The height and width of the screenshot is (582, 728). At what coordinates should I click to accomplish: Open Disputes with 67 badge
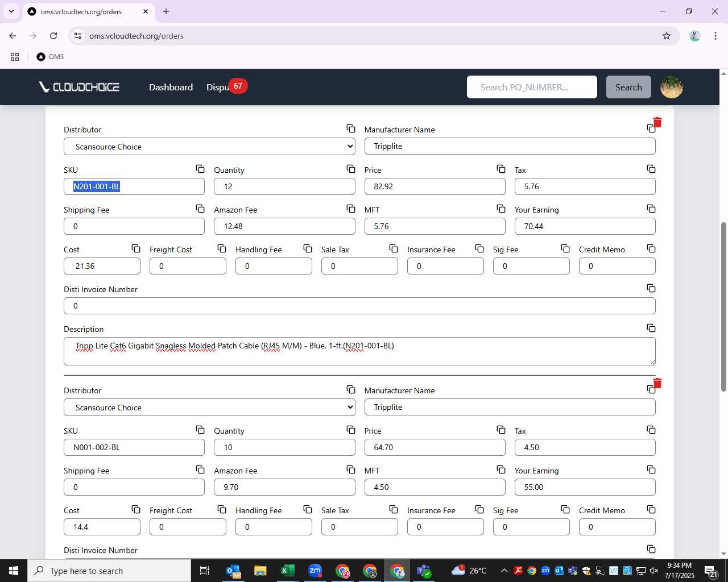(226, 87)
